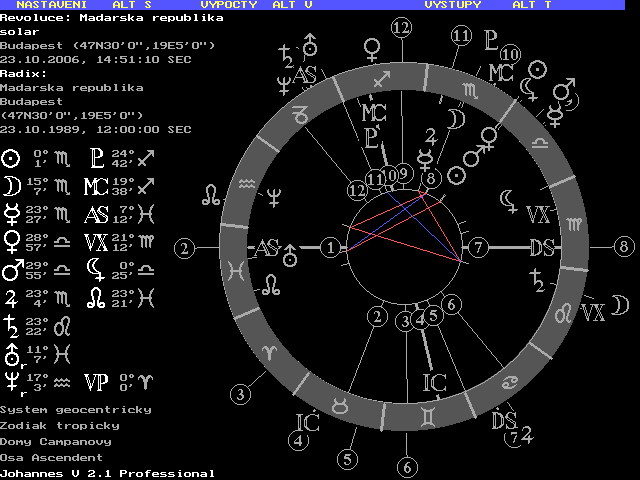Select the lunar node symbol in the table

(x=97, y=297)
